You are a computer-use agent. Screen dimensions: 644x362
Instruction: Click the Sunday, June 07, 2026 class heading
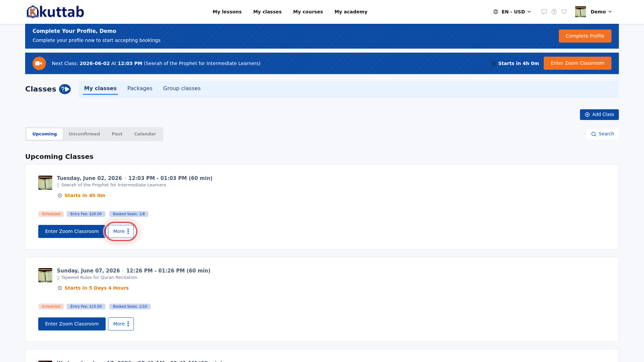click(x=133, y=271)
